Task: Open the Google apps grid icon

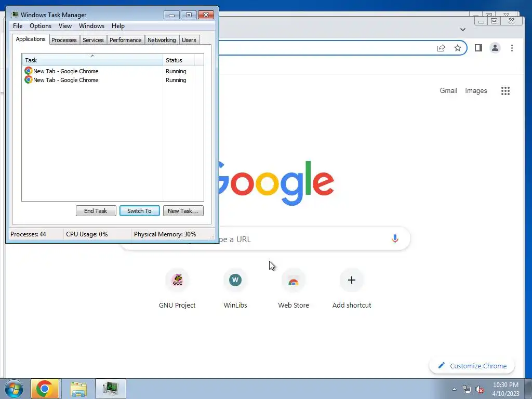Action: [505, 90]
